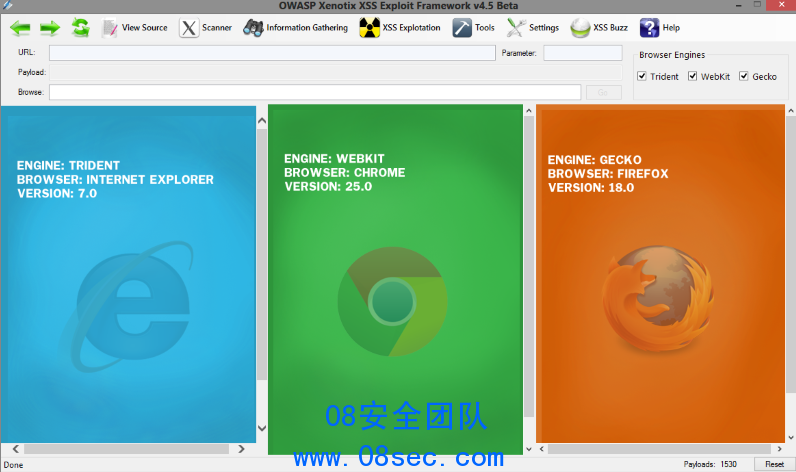Go forward with the green right arrow
The height and width of the screenshot is (472, 796).
click(50, 28)
